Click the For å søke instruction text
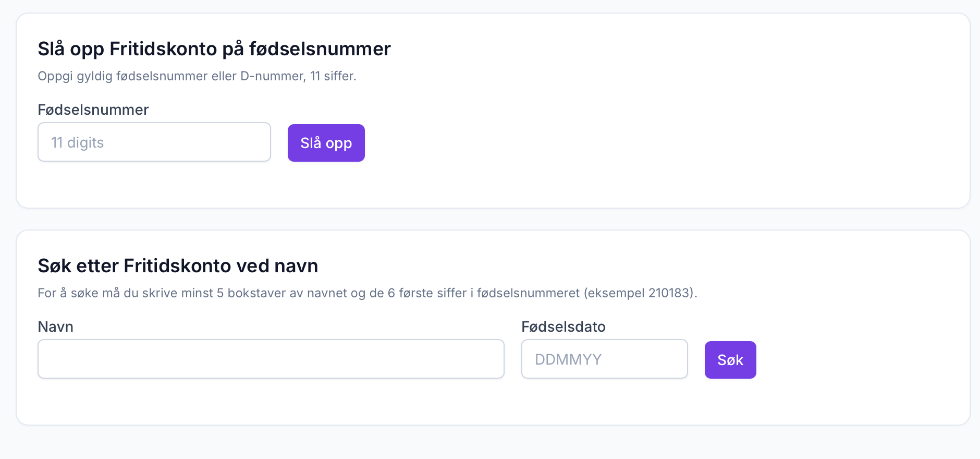This screenshot has width=980, height=459. click(367, 293)
